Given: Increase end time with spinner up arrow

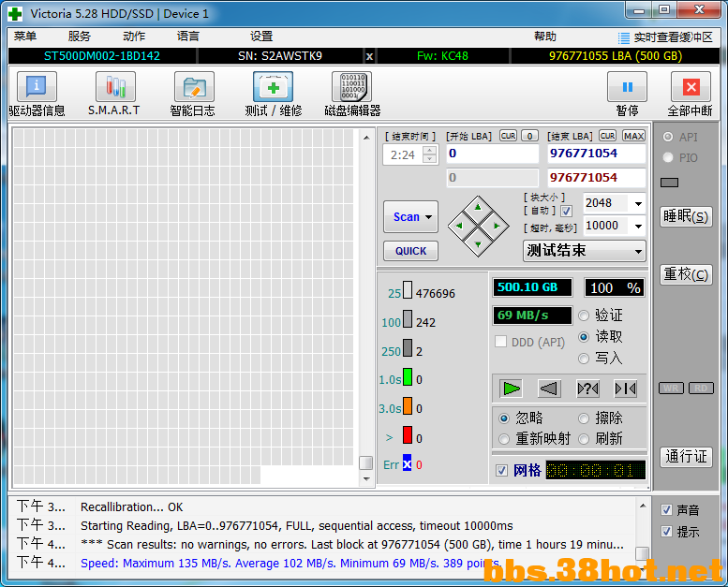Looking at the screenshot, I should (x=430, y=150).
